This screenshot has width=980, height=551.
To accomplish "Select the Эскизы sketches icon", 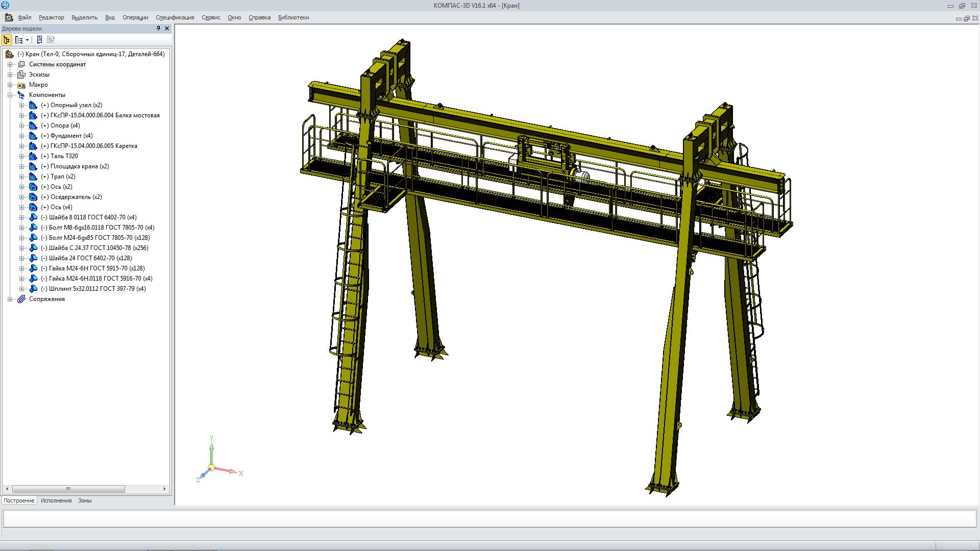I will pos(21,74).
